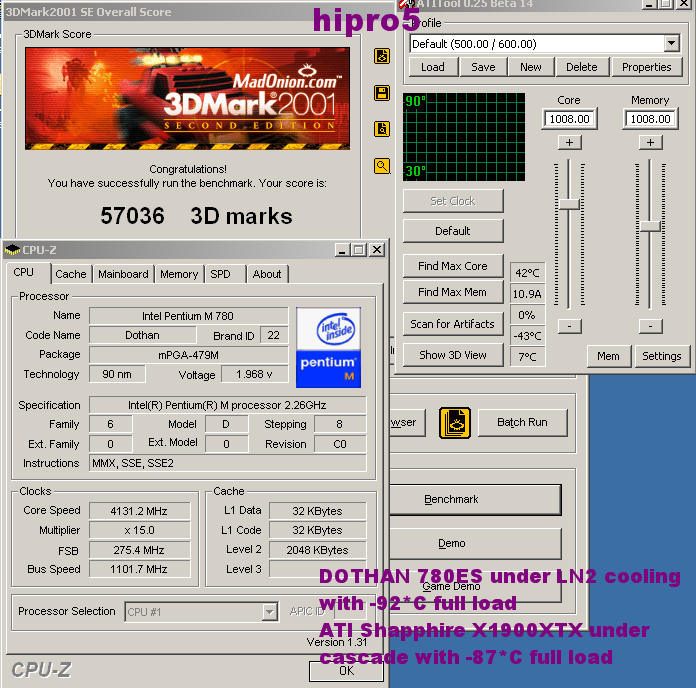
Task: Click the Memory clock value field
Action: (x=650, y=119)
